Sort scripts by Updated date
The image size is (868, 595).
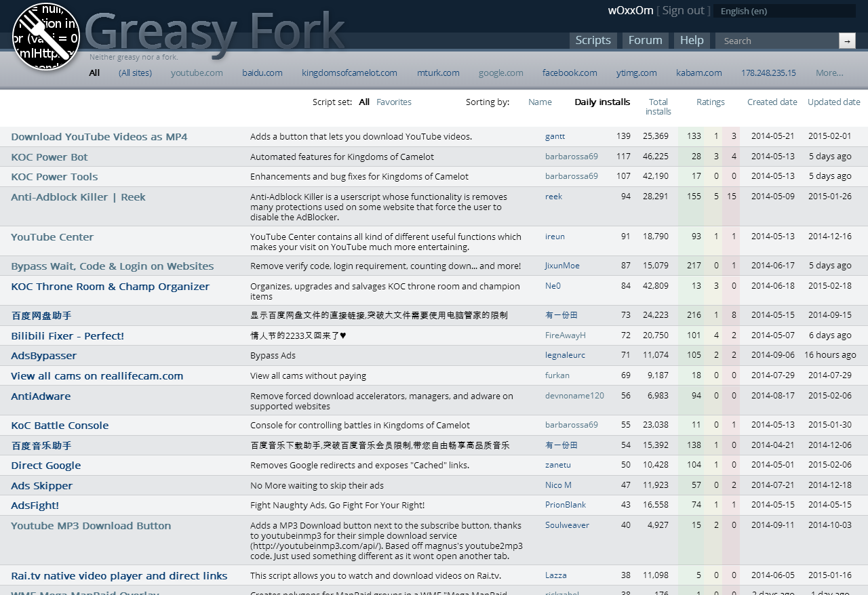[833, 102]
